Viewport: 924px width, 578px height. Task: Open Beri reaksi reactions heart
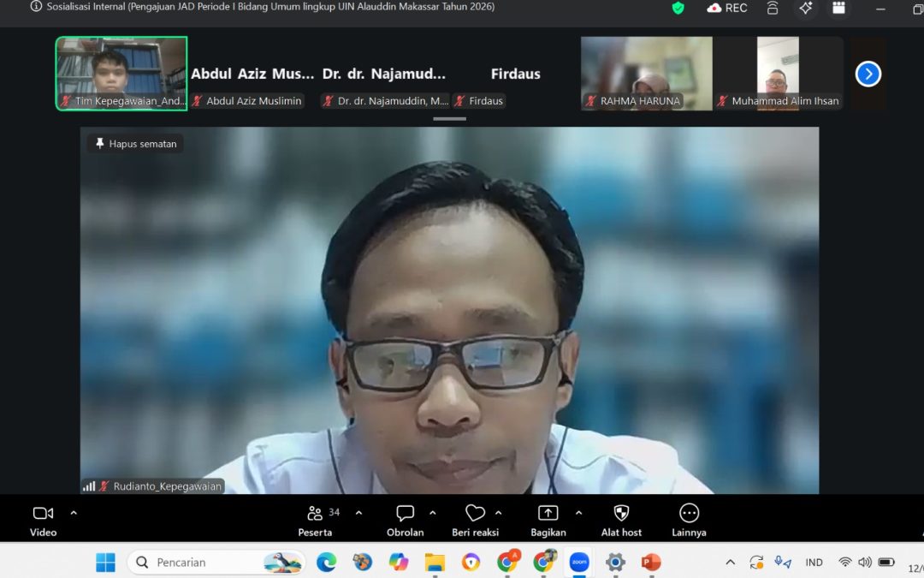(x=475, y=521)
